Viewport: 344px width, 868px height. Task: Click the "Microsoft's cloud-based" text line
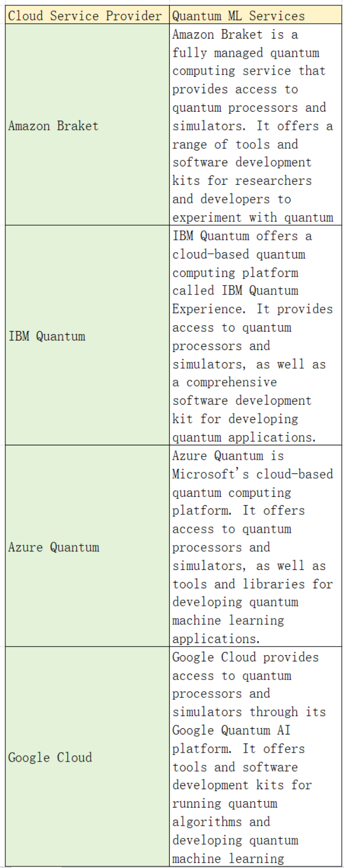click(253, 474)
